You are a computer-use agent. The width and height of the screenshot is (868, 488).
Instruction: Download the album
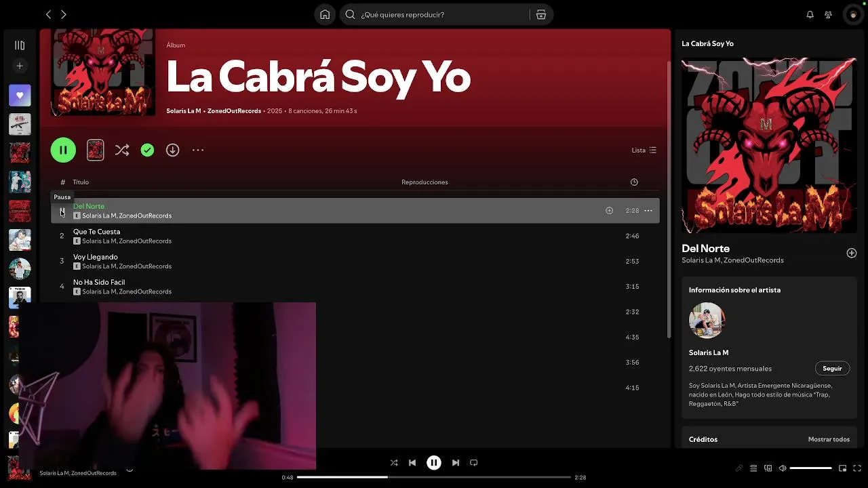(x=173, y=150)
